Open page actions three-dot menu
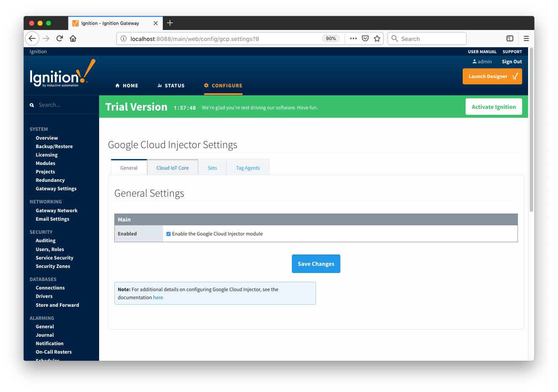Viewport: 558px width, 392px height. [353, 38]
